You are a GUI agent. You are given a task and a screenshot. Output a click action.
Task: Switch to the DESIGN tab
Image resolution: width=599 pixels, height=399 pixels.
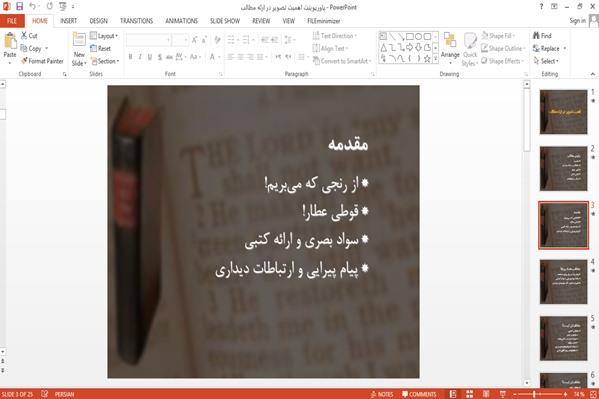coord(99,21)
